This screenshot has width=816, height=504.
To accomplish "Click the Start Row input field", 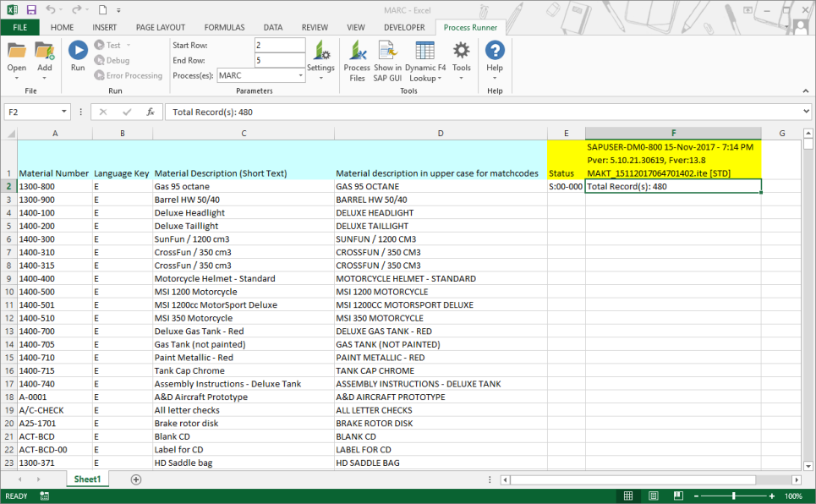I will pos(279,45).
